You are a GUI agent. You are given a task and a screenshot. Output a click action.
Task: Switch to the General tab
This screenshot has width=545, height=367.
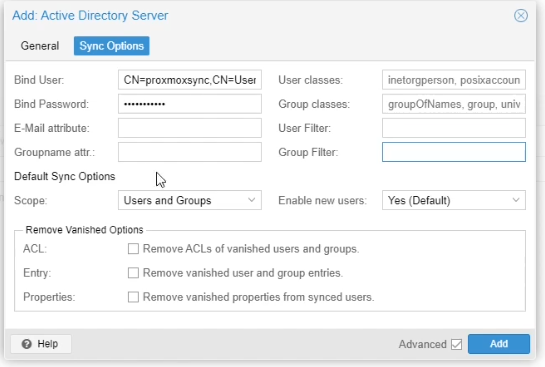tap(40, 46)
